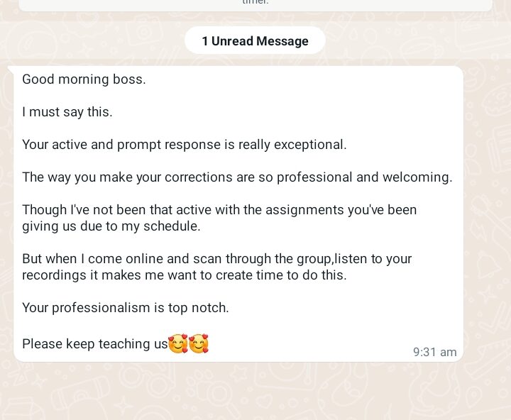Image resolution: width=511 pixels, height=420 pixels.
Task: Click 'Your professionalism is top notch.' line
Action: [126, 308]
